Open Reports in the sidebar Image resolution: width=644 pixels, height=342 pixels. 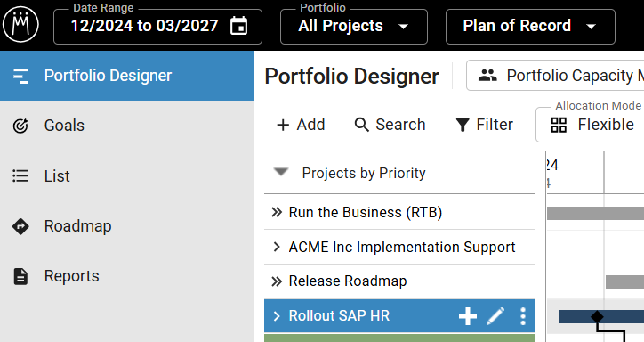point(126,276)
